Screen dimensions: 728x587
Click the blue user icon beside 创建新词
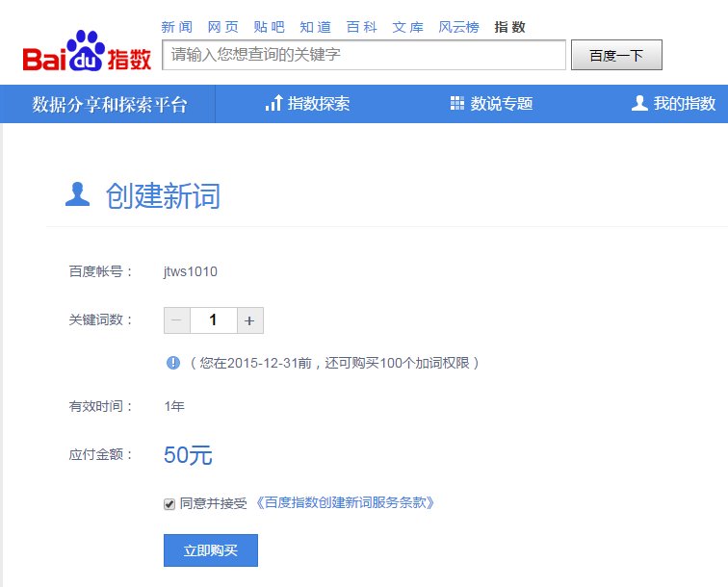click(77, 194)
